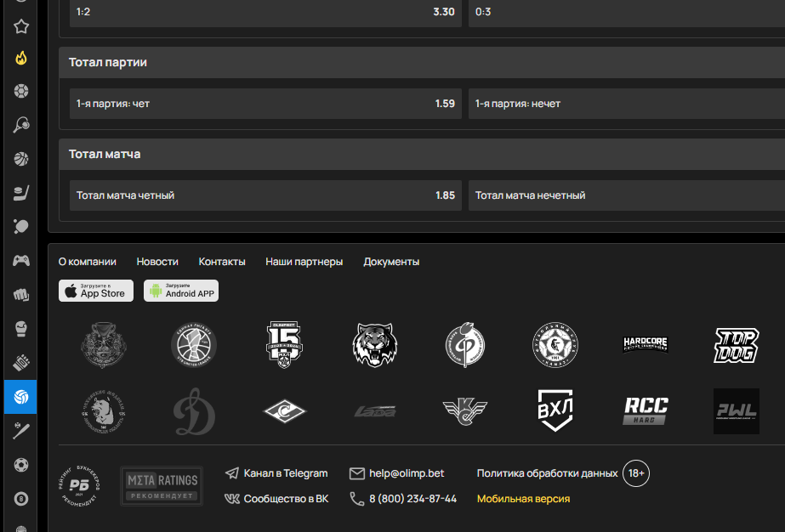Open Наши партнеры footer link
785x532 pixels.
304,262
